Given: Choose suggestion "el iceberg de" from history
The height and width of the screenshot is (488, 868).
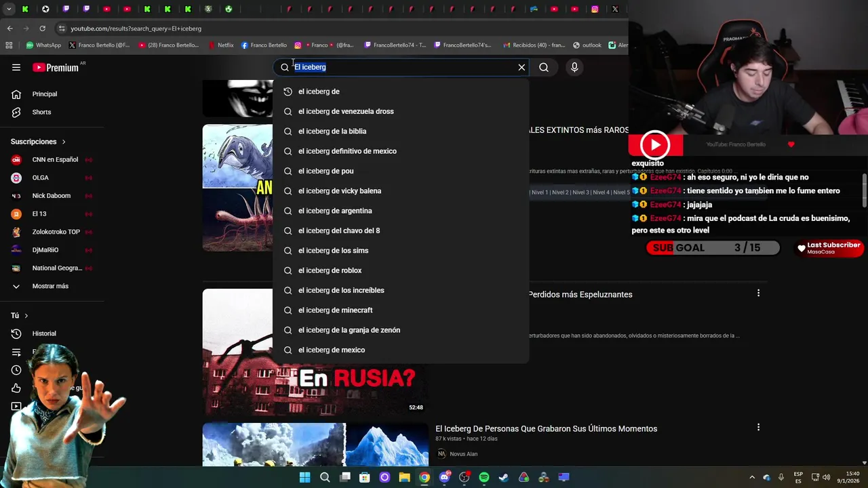Looking at the screenshot, I should tap(401, 91).
